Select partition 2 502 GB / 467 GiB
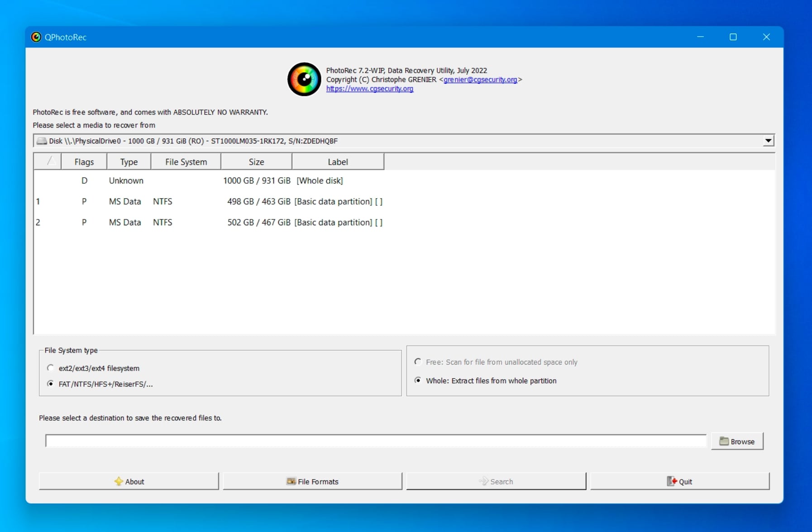The height and width of the screenshot is (532, 812). [x=209, y=222]
